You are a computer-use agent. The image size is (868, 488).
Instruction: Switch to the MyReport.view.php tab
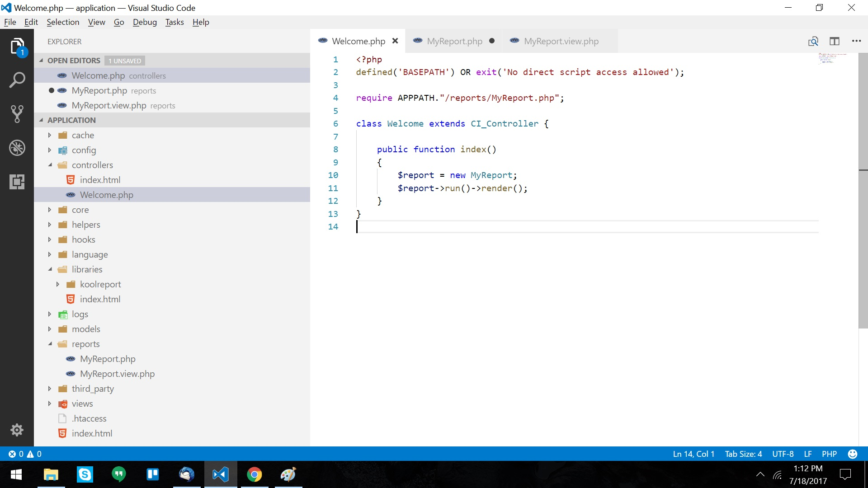pos(561,41)
